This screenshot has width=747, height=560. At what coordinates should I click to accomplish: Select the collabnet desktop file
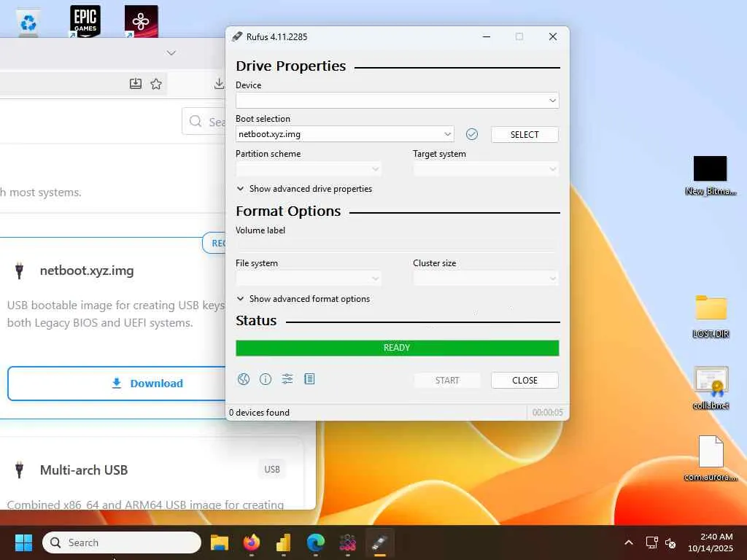[711, 388]
